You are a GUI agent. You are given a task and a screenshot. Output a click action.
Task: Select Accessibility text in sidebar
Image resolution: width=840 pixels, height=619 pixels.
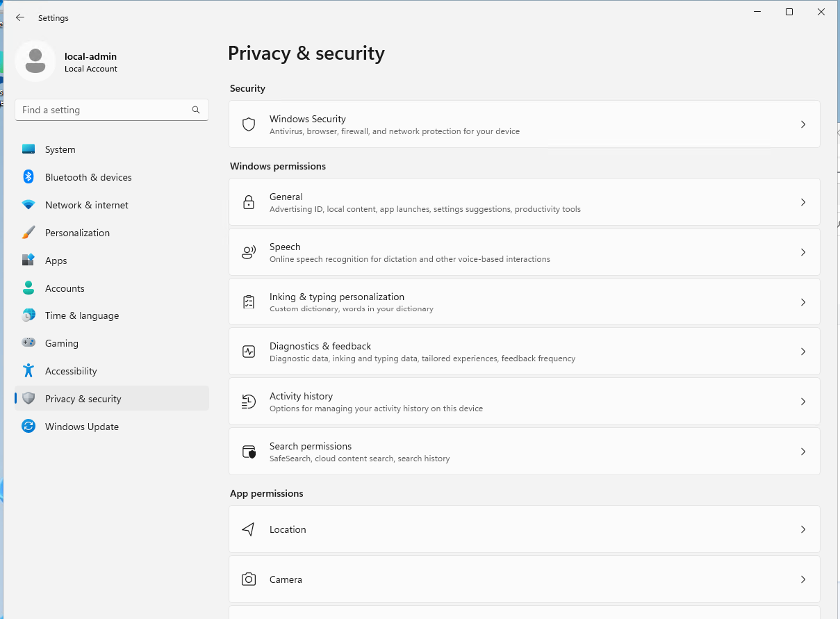(71, 371)
